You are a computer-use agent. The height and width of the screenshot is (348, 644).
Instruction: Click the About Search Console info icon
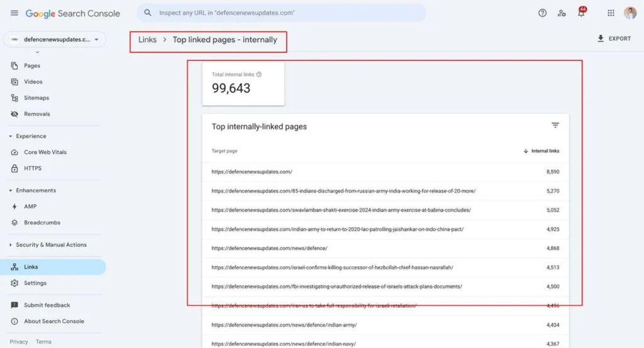[14, 322]
